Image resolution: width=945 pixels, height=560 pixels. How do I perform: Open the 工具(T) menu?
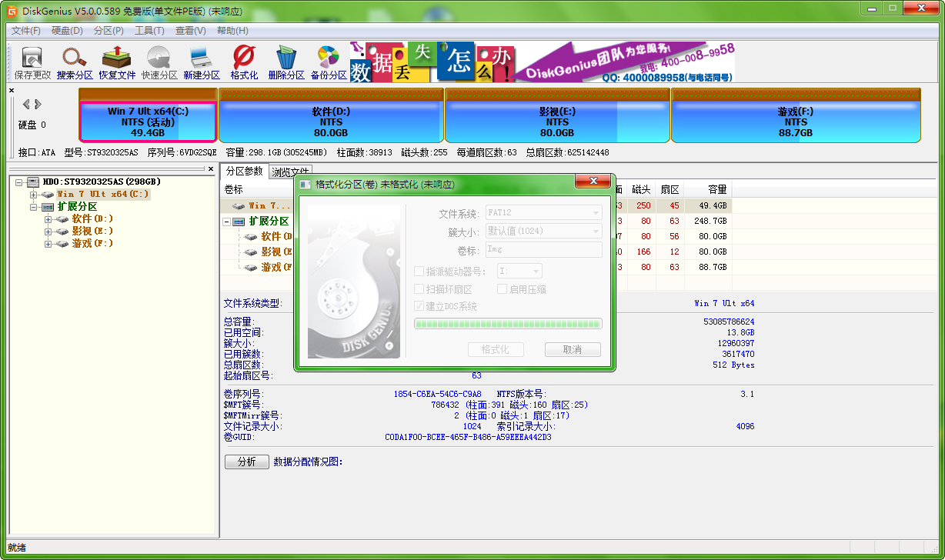tap(149, 31)
